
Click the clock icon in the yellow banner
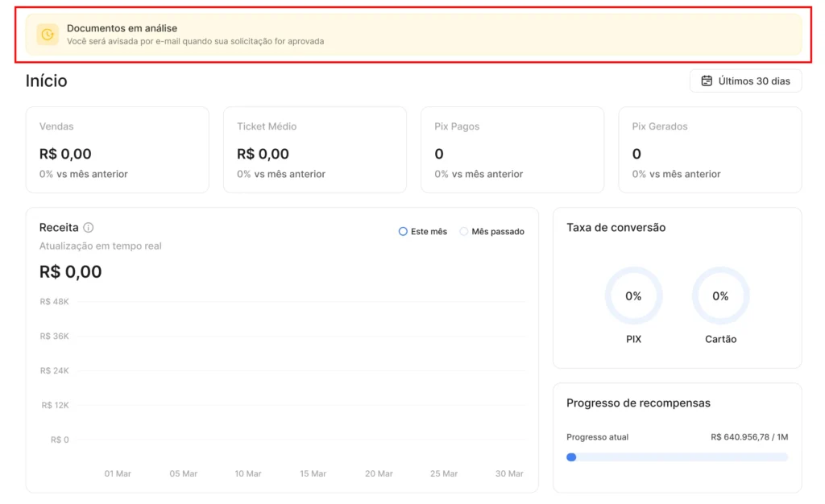click(48, 35)
